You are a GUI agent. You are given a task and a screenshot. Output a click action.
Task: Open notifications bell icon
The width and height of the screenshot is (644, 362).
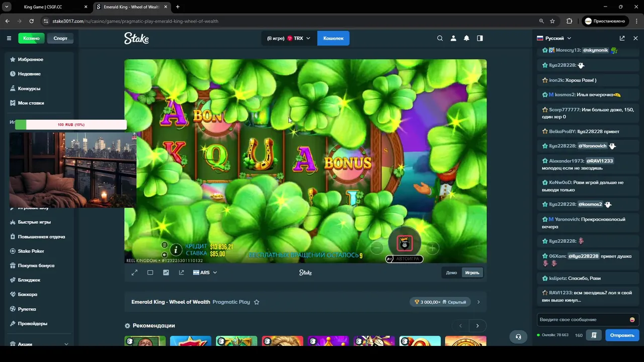[x=466, y=38]
